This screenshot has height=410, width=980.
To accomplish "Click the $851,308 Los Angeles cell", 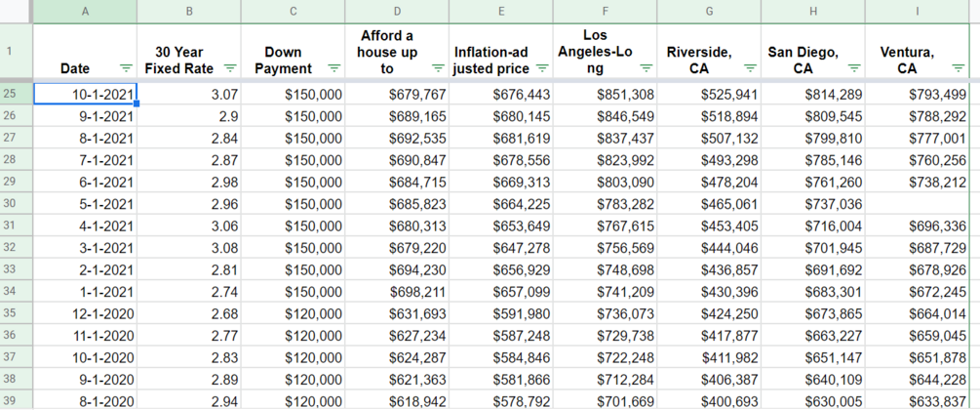I will tap(606, 94).
